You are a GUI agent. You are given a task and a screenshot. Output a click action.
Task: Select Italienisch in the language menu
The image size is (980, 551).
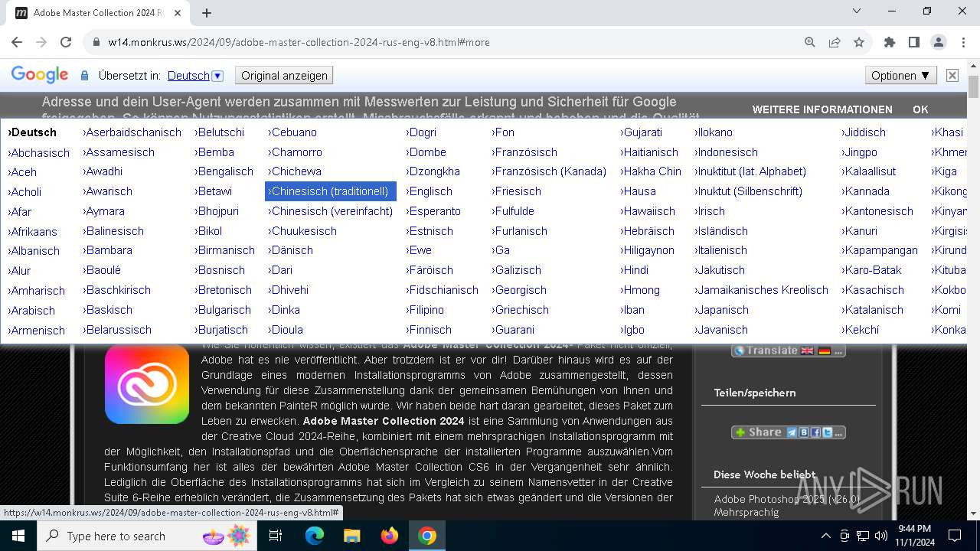point(721,250)
